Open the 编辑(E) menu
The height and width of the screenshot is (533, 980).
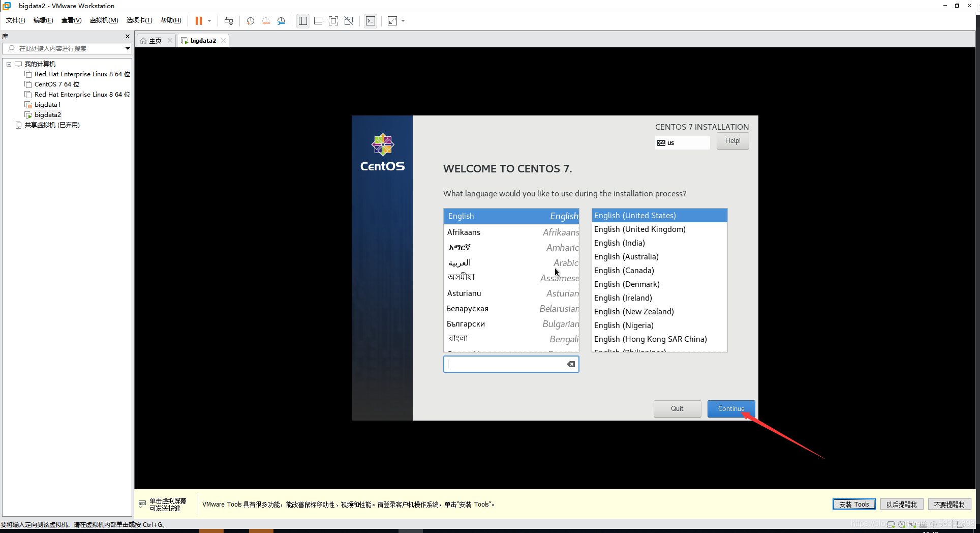coord(43,20)
